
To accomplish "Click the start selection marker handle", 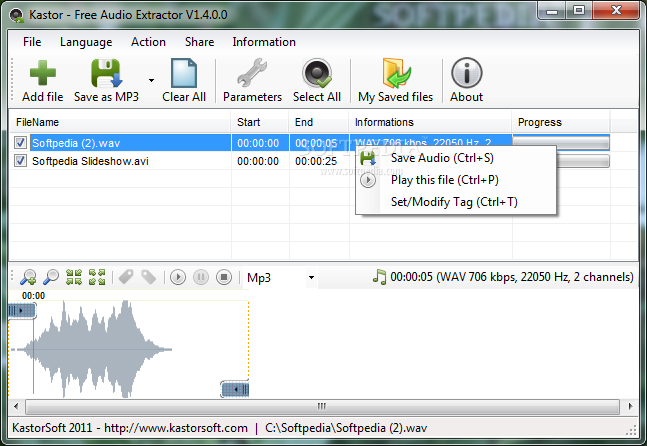I will click(21, 310).
